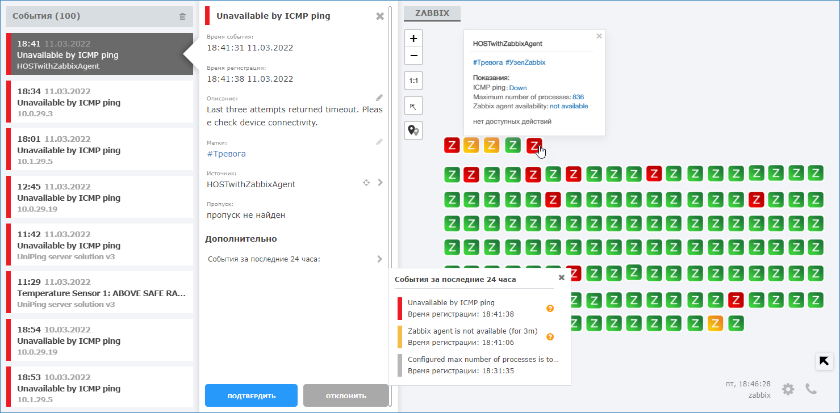Edit the event tags with pencil icon

(379, 142)
